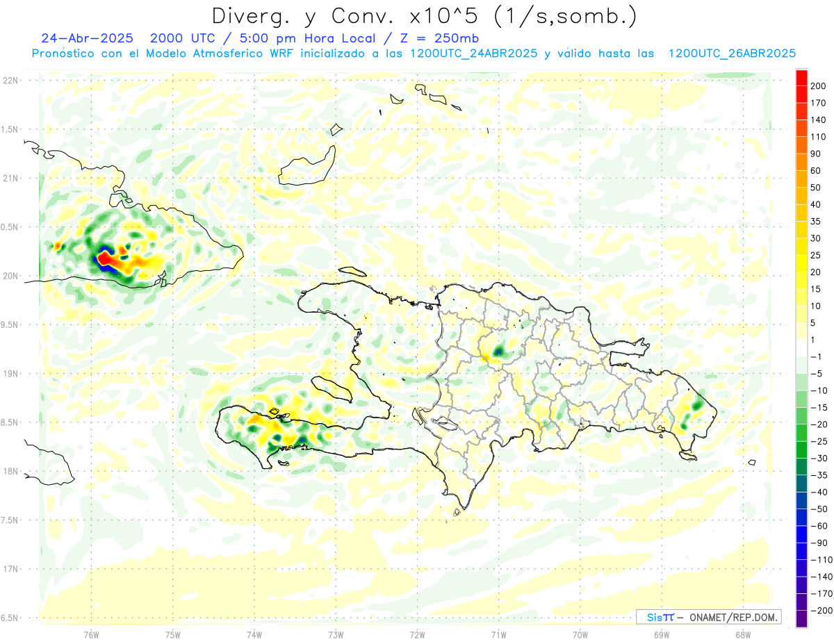This screenshot has height=644, width=834.
Task: Click the blue convergence spot near 71W 19.2N
Action: point(498,351)
